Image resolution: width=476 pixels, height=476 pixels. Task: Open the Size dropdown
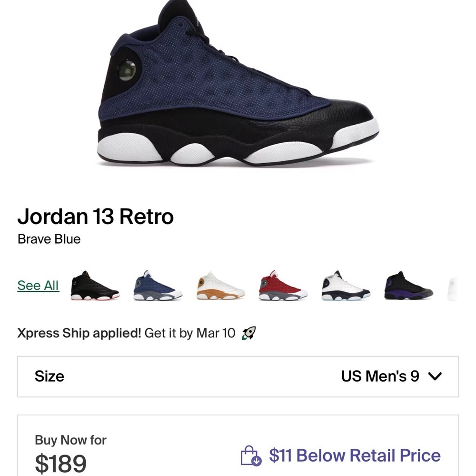[x=238, y=376]
